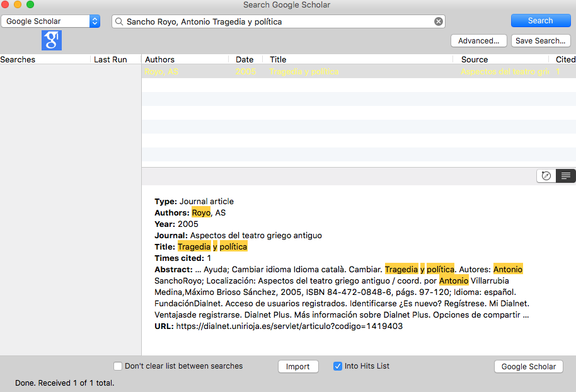Screen dimensions: 576x392
Task: Sort results by Title column
Action: (x=357, y=59)
